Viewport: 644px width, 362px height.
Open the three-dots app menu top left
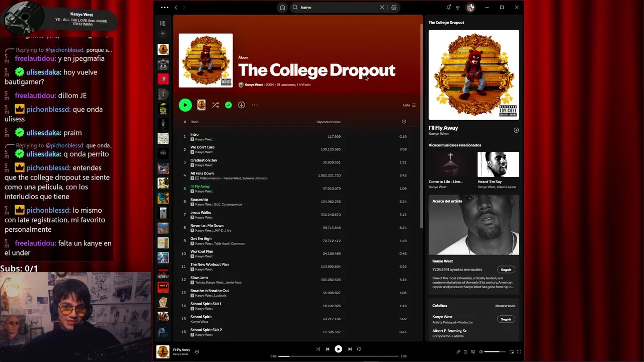[x=165, y=8]
